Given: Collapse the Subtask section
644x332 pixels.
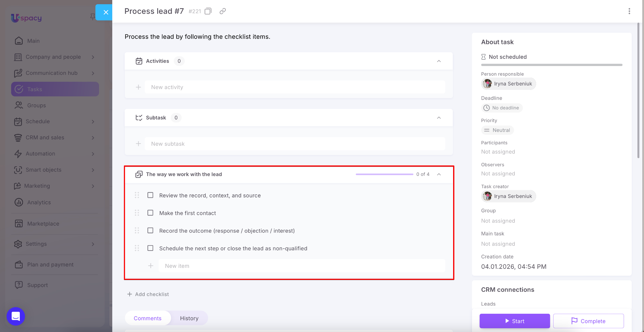Looking at the screenshot, I should tap(439, 118).
